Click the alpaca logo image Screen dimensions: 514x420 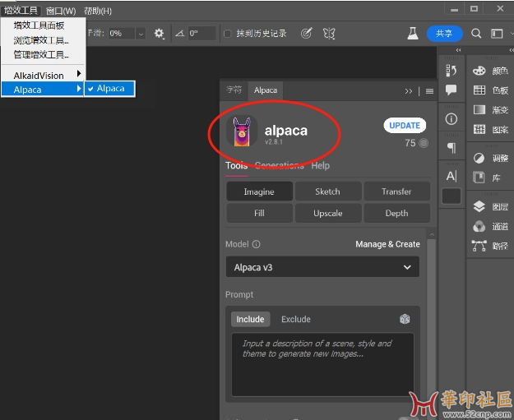click(x=242, y=131)
